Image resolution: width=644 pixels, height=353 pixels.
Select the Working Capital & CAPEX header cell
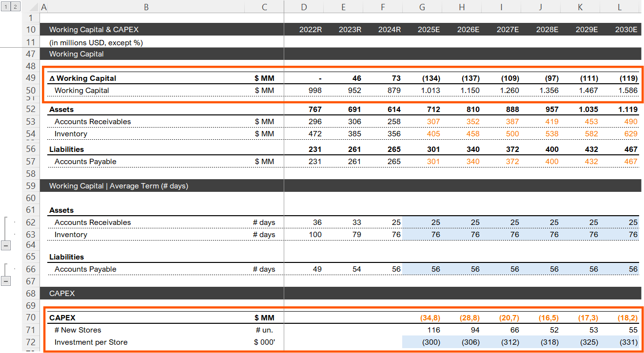click(x=98, y=29)
